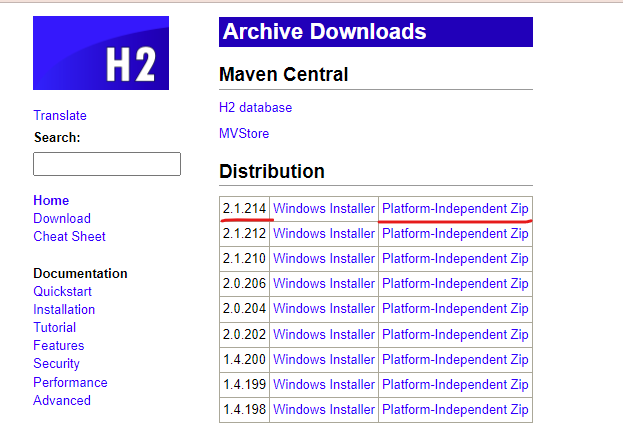Download Platform-Independent Zip for 2.1.210

click(x=455, y=258)
